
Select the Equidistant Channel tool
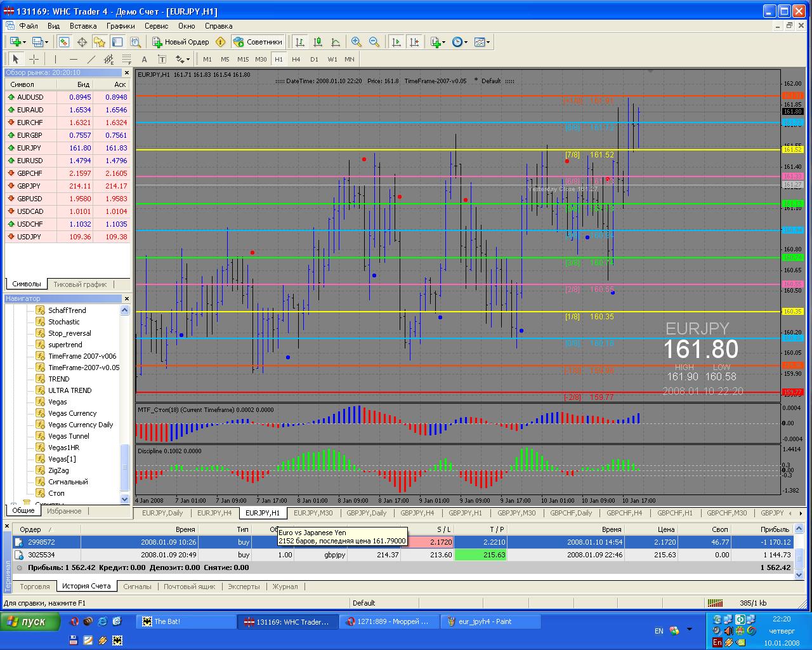point(108,59)
